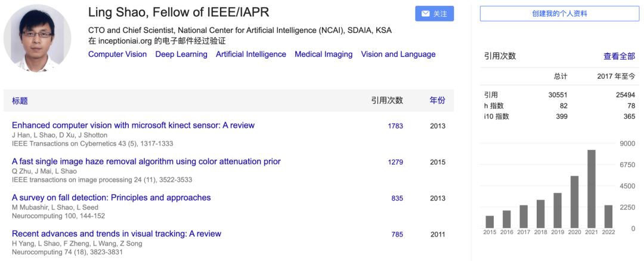This screenshot has width=644, height=261.
Task: Click the 创建我的个人资料 button
Action: 558,14
